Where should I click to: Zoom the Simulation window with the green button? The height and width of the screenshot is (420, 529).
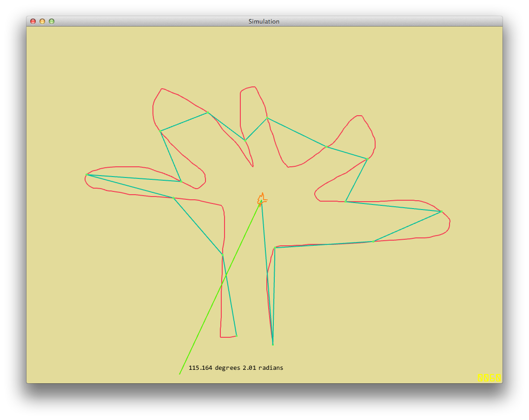[x=52, y=21]
